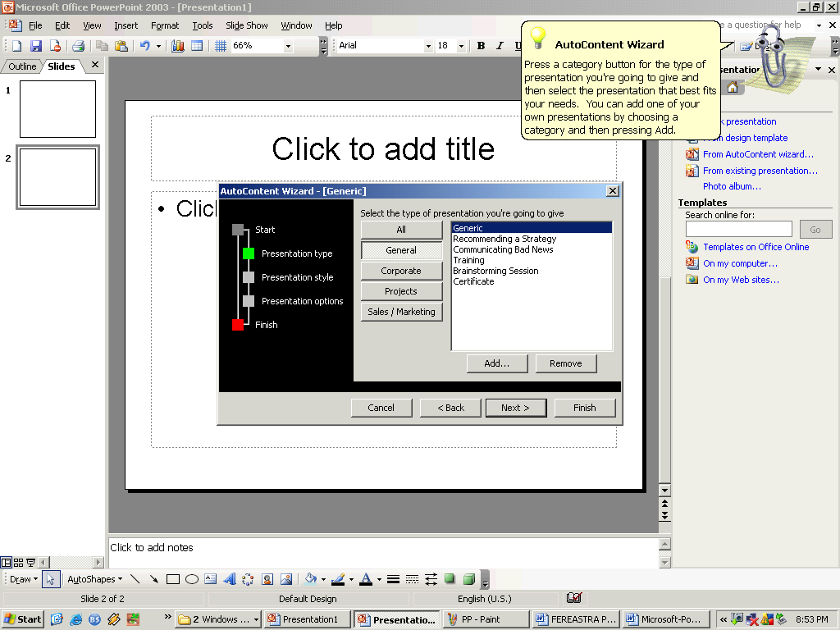
Task: Select the Sales / Marketing category button
Action: (x=401, y=312)
